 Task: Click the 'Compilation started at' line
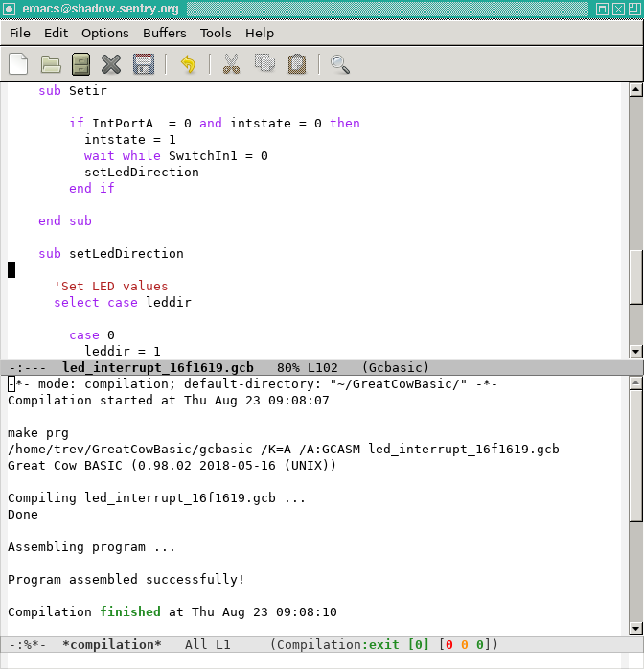[x=168, y=401]
